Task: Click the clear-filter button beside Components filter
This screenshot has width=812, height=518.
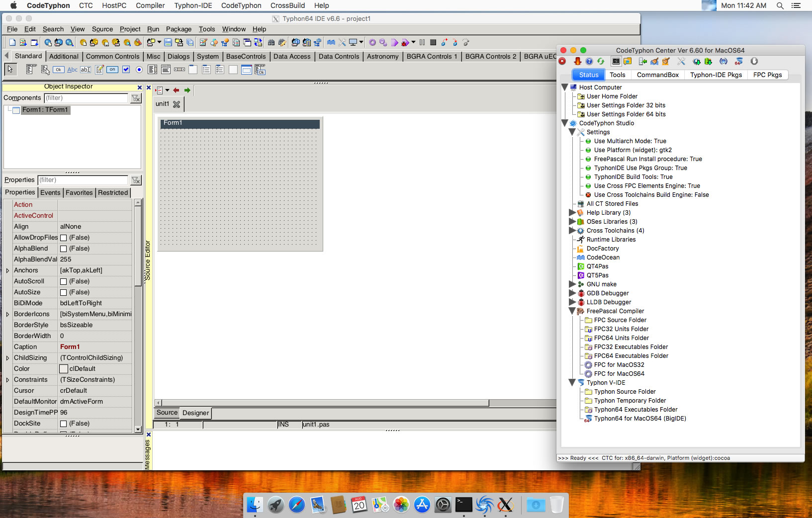Action: click(x=136, y=98)
